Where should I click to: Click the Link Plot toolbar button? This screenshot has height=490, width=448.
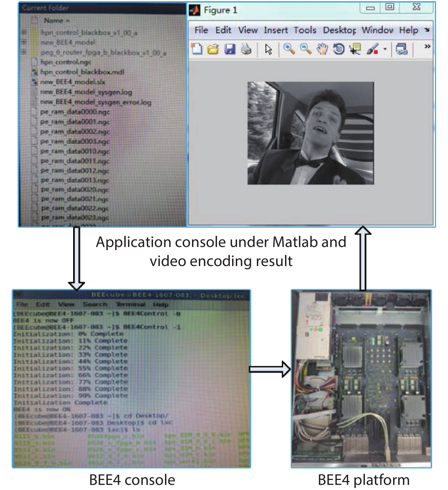(401, 49)
